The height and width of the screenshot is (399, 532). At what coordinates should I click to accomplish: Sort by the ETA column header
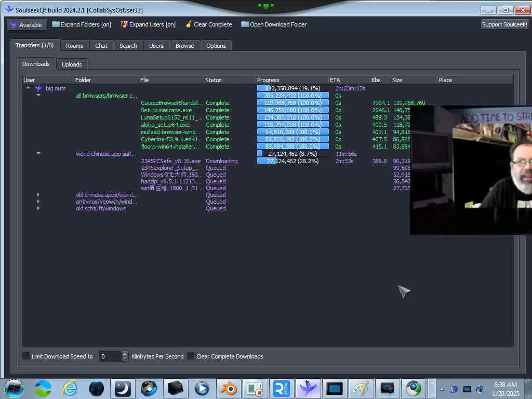[349, 80]
